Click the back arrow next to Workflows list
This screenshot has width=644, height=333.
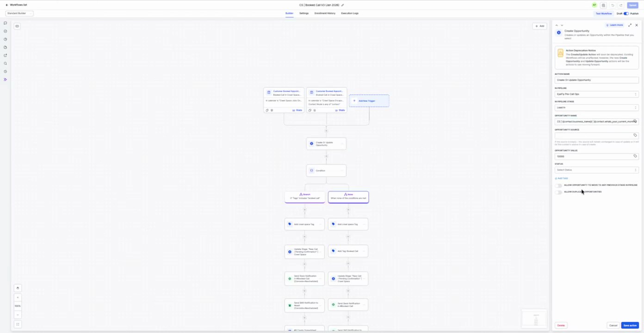point(7,5)
